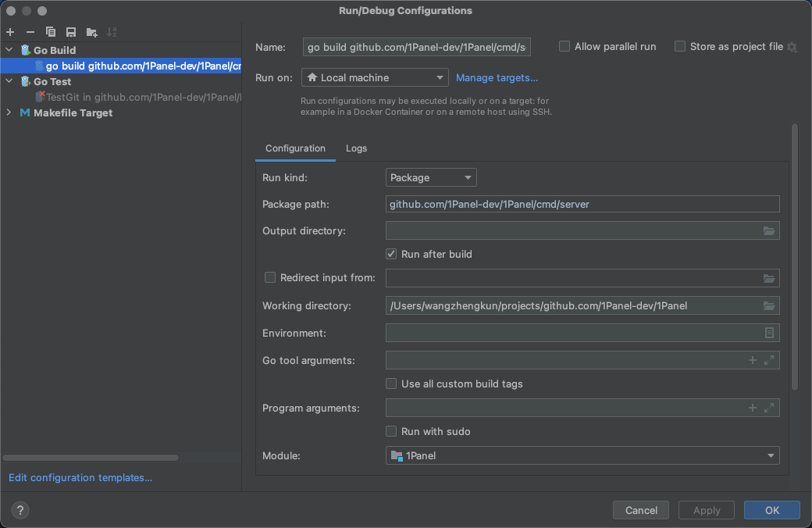Click the Copy Configuration icon

51,32
